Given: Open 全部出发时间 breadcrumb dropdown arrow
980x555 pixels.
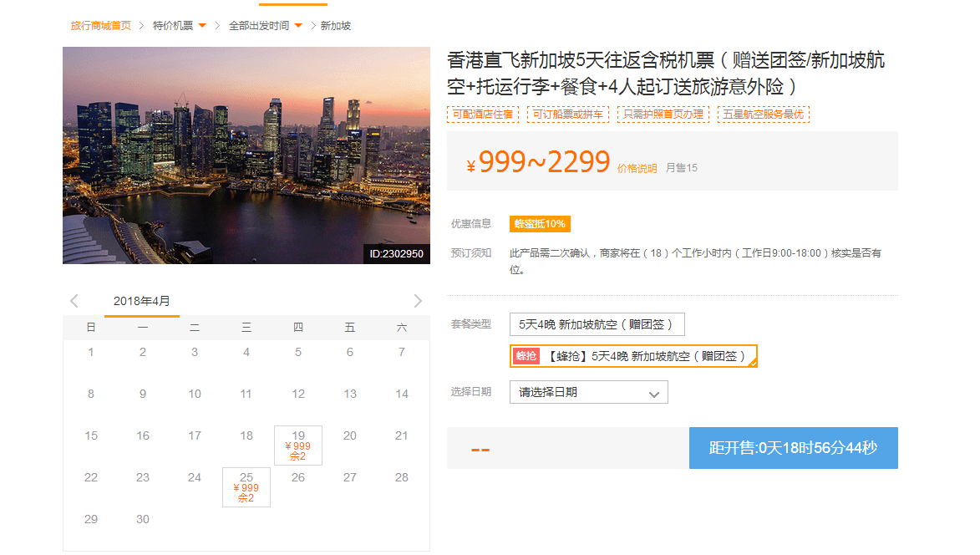Looking at the screenshot, I should 298,26.
